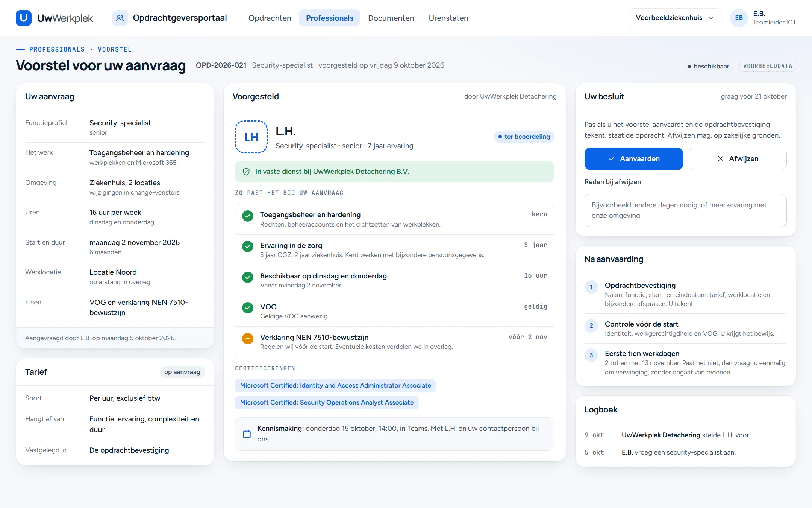Click the shield icon in vaste dienst banner

(246, 172)
